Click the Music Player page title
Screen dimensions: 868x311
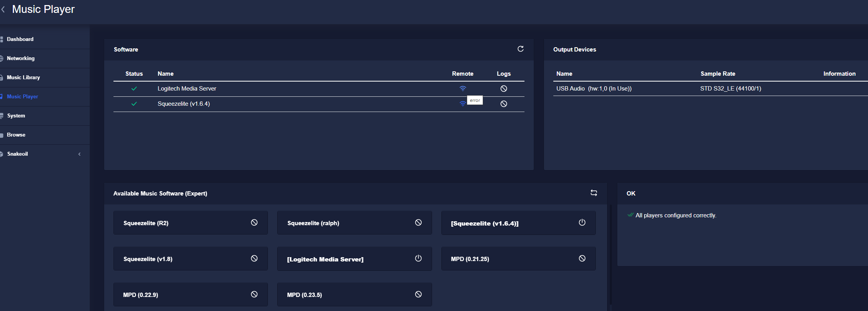pyautogui.click(x=43, y=9)
